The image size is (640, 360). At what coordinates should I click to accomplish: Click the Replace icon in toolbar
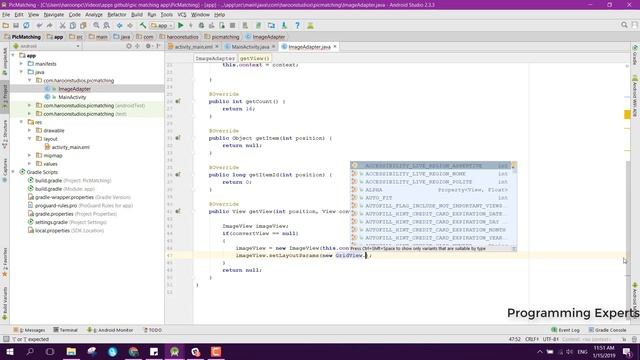(x=107, y=25)
